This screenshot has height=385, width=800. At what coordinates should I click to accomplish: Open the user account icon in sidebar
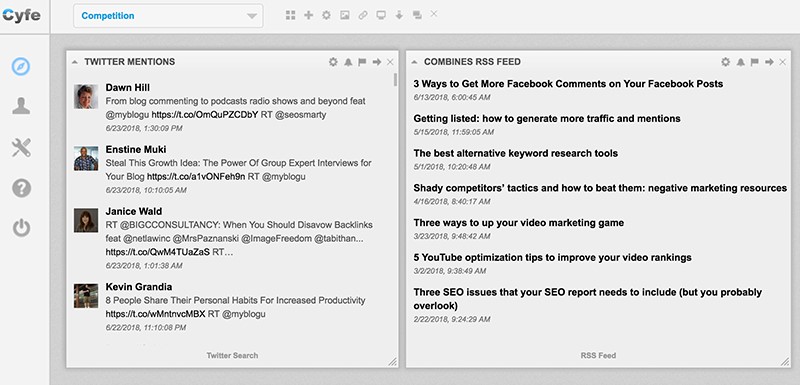pyautogui.click(x=21, y=106)
